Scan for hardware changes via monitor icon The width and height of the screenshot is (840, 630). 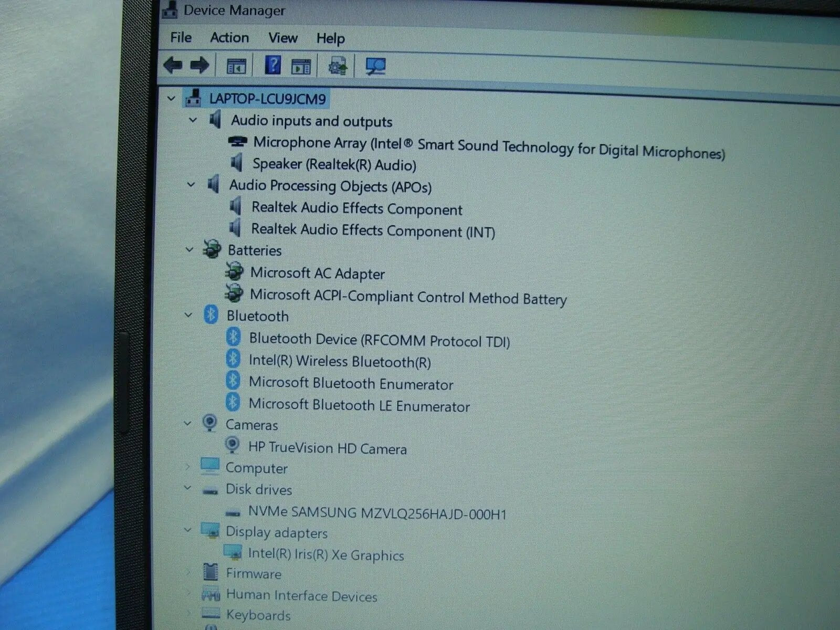click(376, 67)
